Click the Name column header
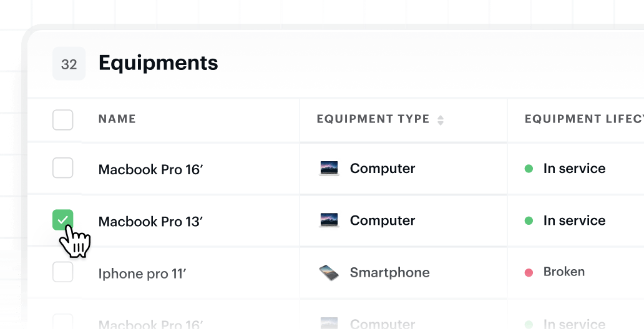The height and width of the screenshot is (331, 644). (117, 119)
